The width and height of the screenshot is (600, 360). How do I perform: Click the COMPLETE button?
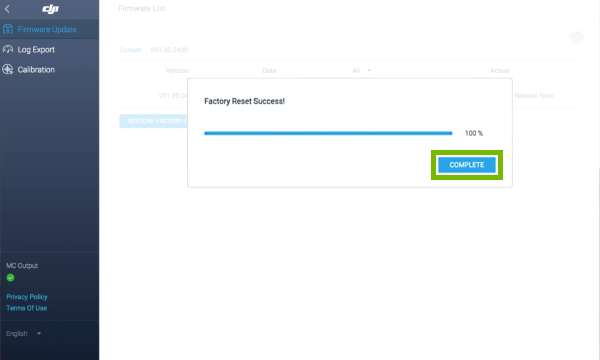pos(466,165)
